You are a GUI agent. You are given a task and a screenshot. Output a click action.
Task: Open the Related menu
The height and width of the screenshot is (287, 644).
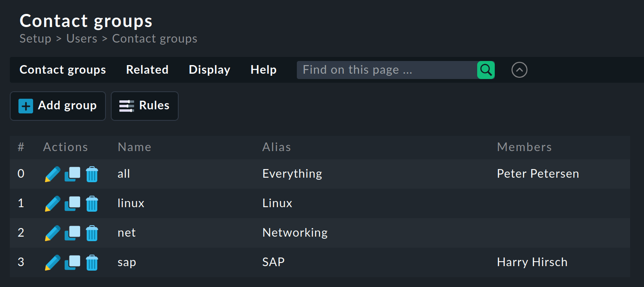(x=147, y=70)
